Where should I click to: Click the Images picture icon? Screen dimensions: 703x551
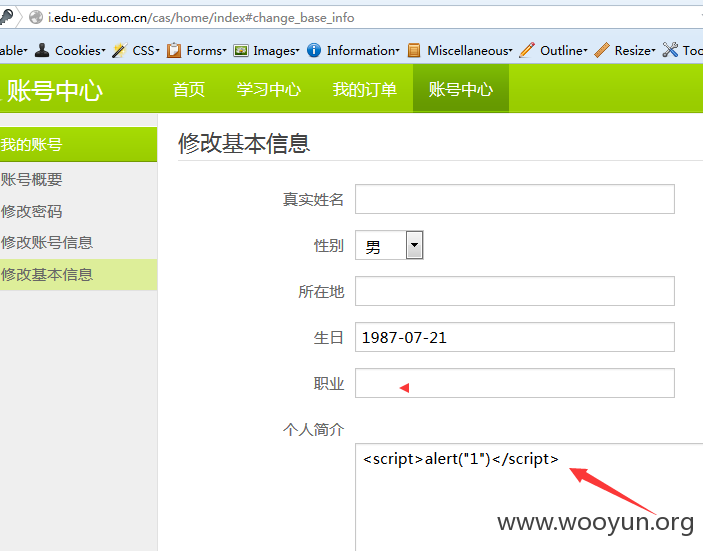pyautogui.click(x=241, y=50)
